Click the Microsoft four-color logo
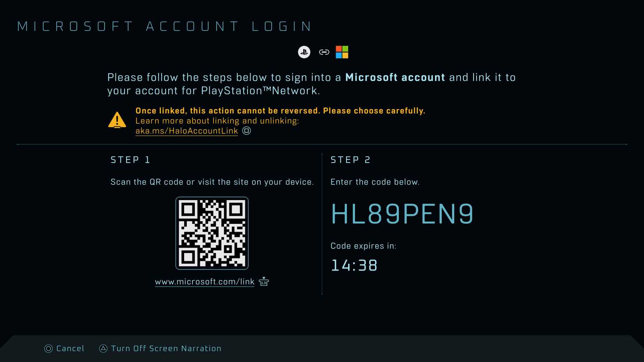This screenshot has height=362, width=644. 342,52
